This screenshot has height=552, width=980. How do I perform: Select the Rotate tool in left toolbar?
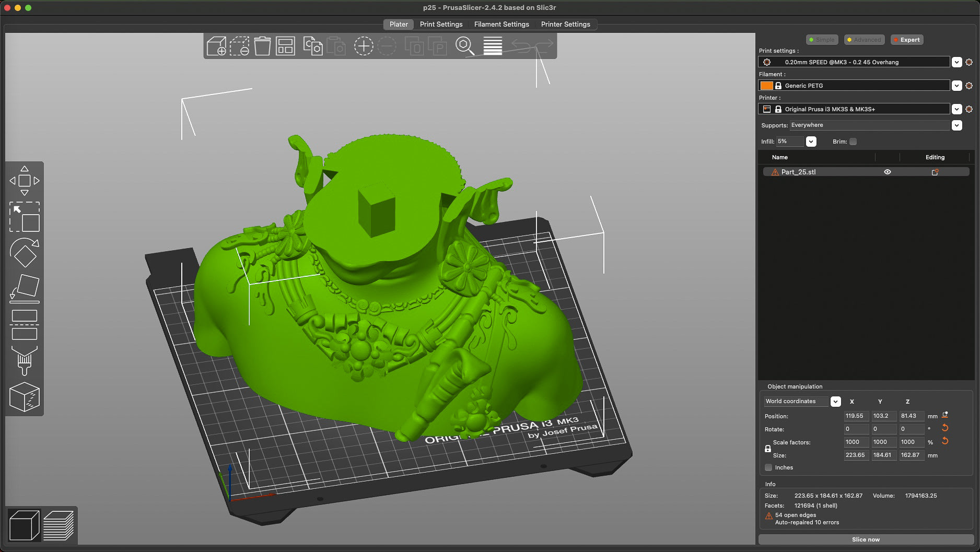point(25,252)
